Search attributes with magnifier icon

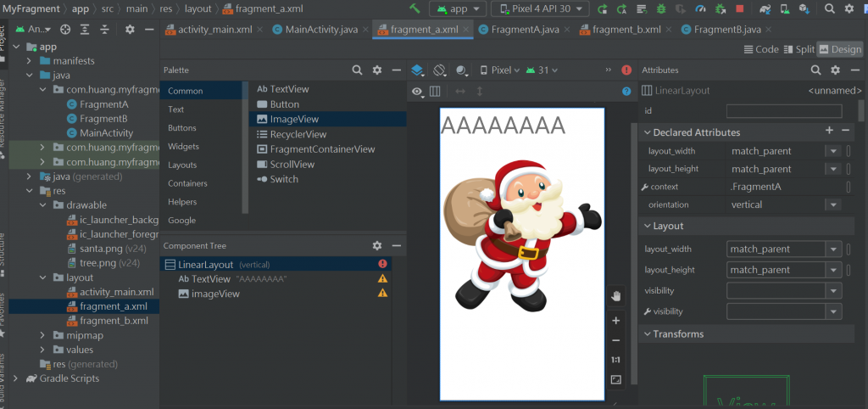(x=816, y=70)
